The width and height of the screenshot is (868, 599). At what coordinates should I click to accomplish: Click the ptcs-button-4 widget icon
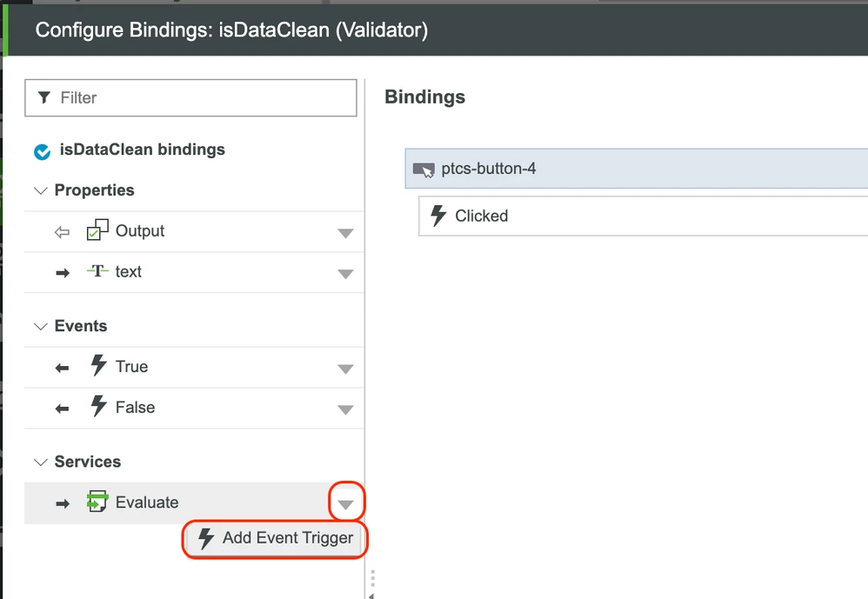click(x=424, y=170)
